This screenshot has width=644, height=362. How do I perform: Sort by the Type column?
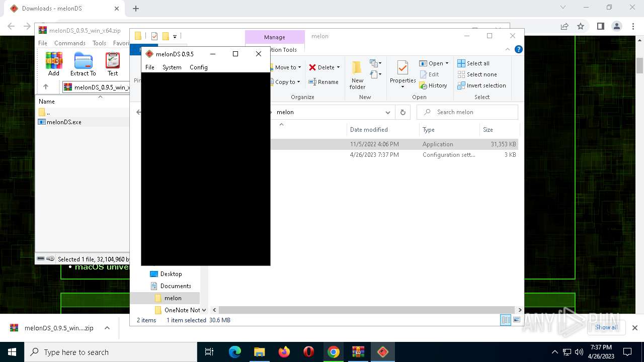click(x=429, y=130)
